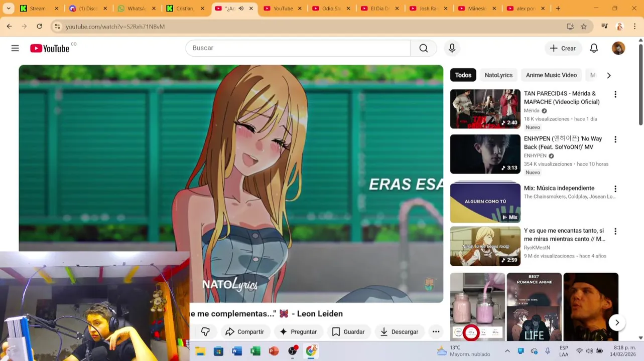Open ENHYPEN No Way Back thumbnail
The width and height of the screenshot is (644, 361).
(x=485, y=154)
